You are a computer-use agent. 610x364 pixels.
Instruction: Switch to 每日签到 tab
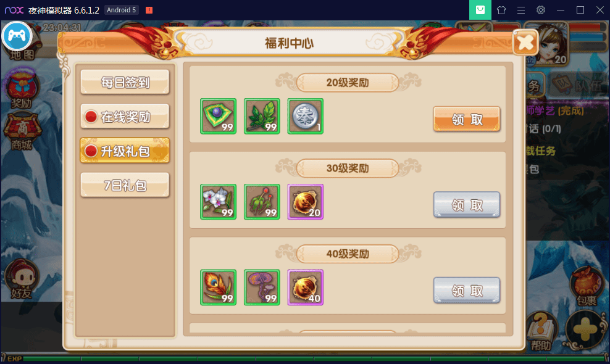point(125,82)
